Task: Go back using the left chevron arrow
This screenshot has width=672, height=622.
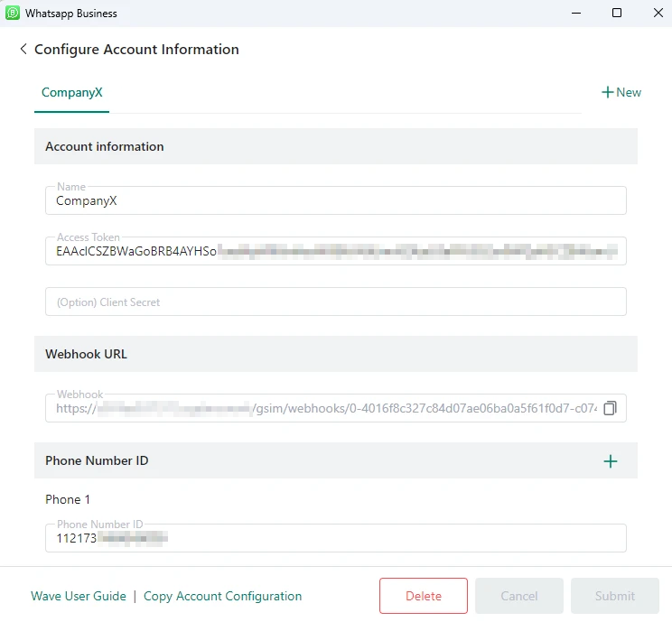Action: point(23,49)
